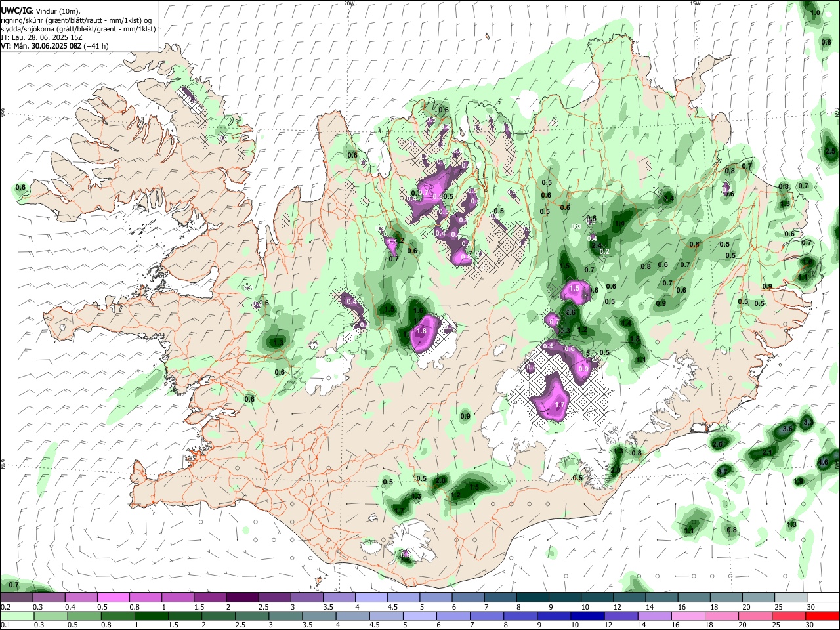Click the "0.1" label in rain color scale

click(5, 625)
